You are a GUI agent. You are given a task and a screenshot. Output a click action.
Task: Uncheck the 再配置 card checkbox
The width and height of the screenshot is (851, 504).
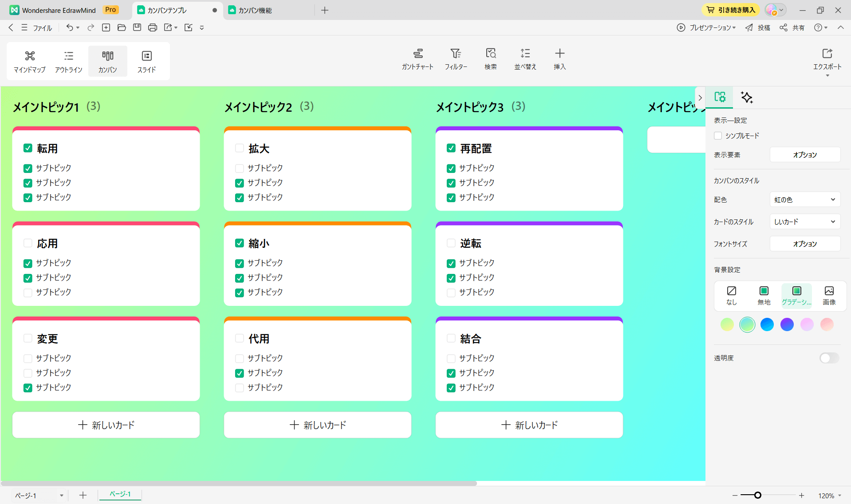tap(451, 148)
